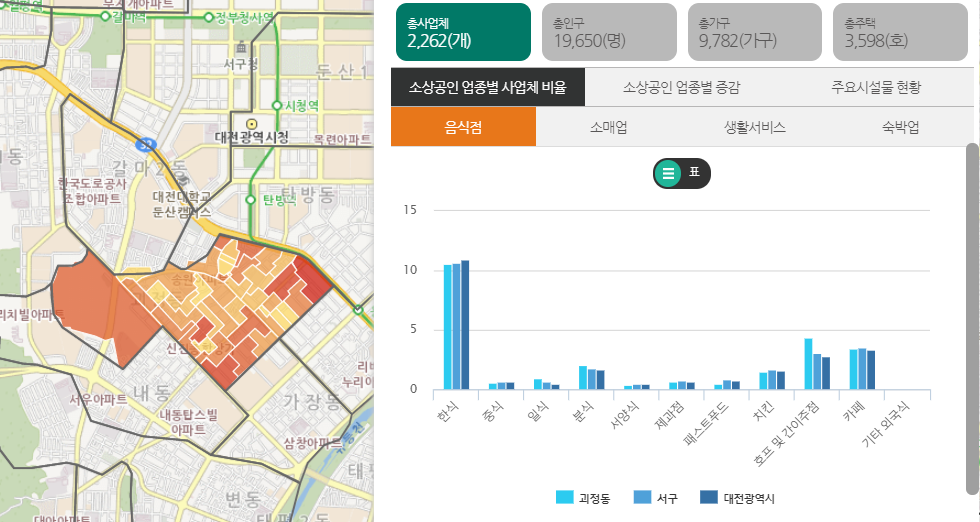Click the route 32 highway shield on map
The width and height of the screenshot is (980, 522).
point(146,145)
